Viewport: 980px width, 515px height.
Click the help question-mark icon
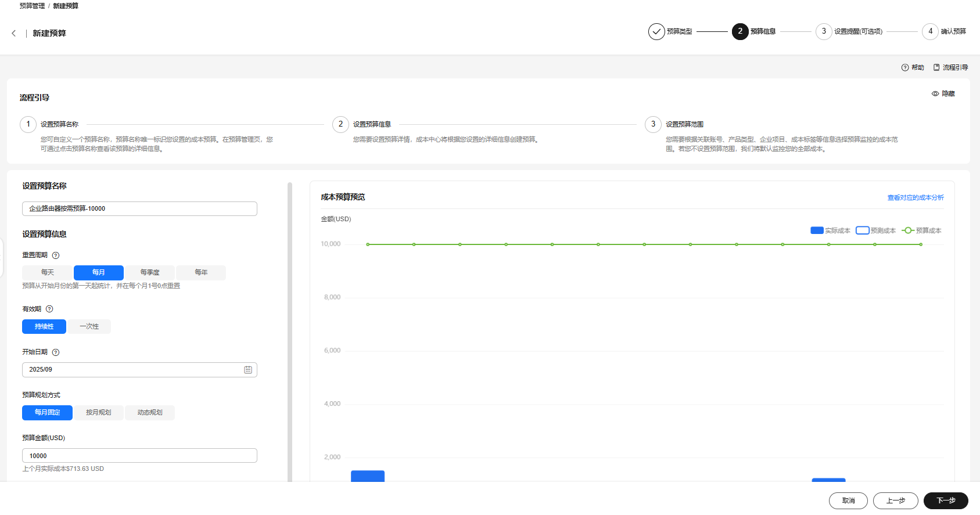905,68
